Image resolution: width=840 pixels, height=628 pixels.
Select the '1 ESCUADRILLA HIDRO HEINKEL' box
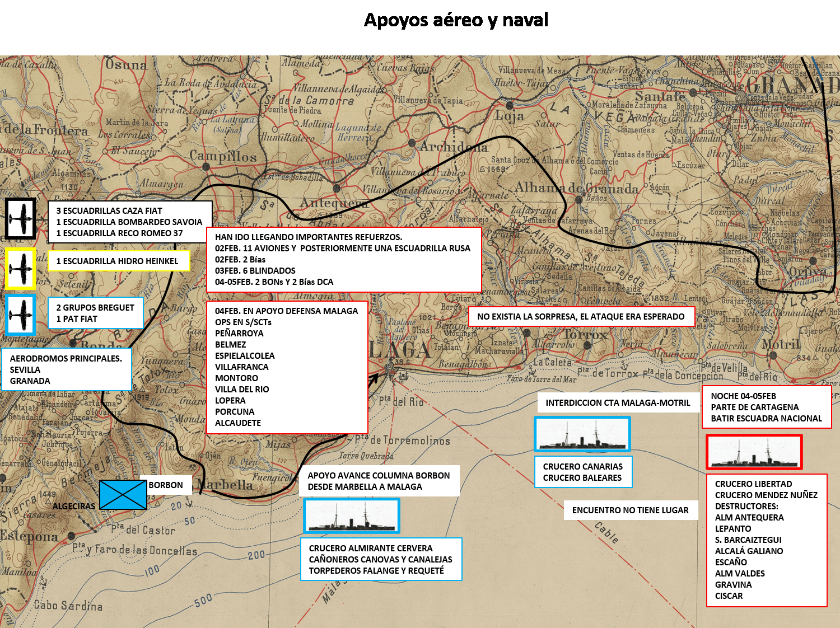pos(119,261)
